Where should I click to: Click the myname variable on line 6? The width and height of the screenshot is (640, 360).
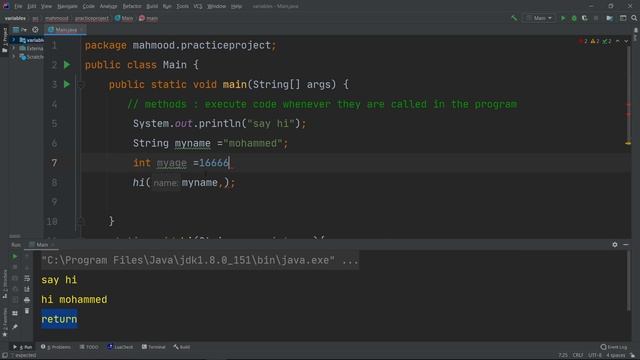click(x=193, y=143)
